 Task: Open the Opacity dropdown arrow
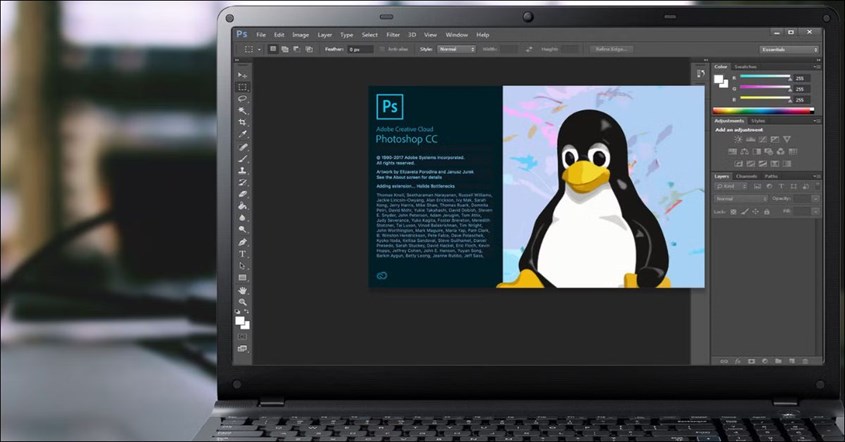(815, 199)
